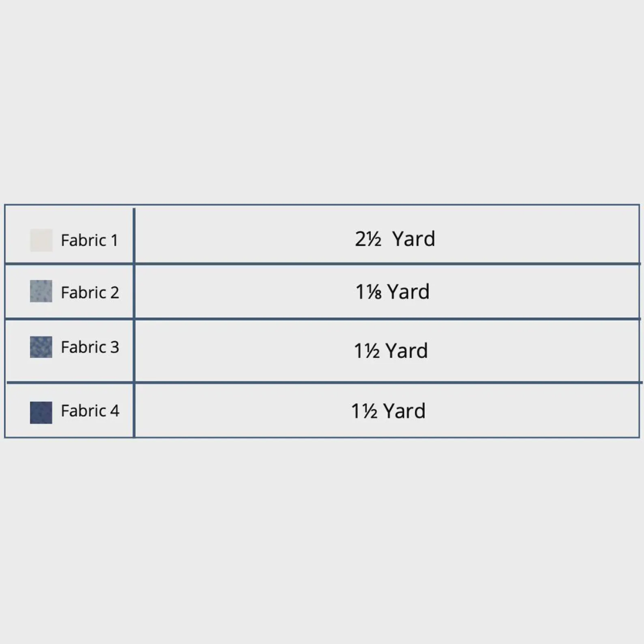This screenshot has height=644, width=644.
Task: Select the light blue Fabric 2 swatch
Action: (41, 292)
